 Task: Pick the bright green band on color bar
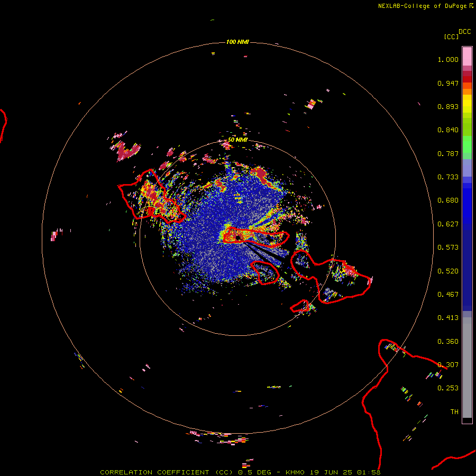coord(467,144)
